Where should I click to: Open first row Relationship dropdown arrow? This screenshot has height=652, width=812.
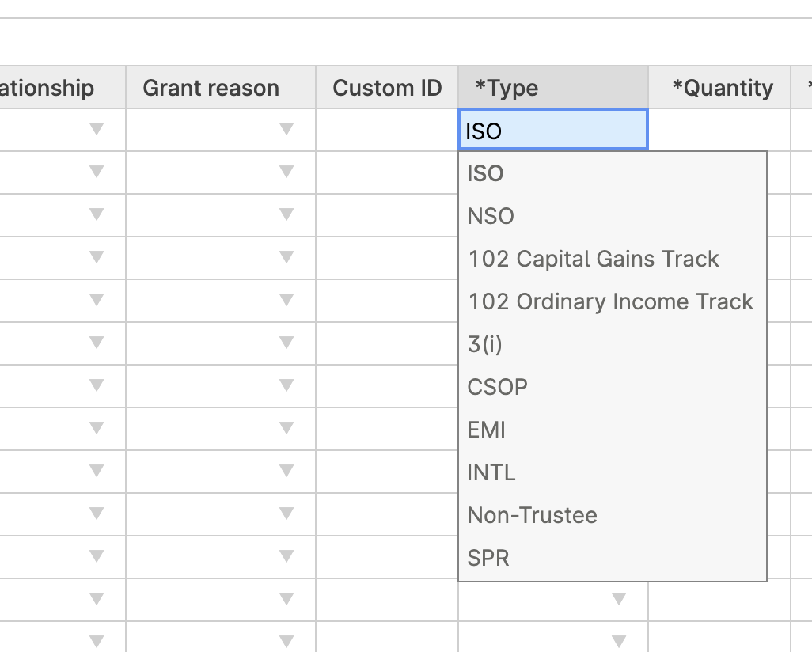(x=97, y=129)
